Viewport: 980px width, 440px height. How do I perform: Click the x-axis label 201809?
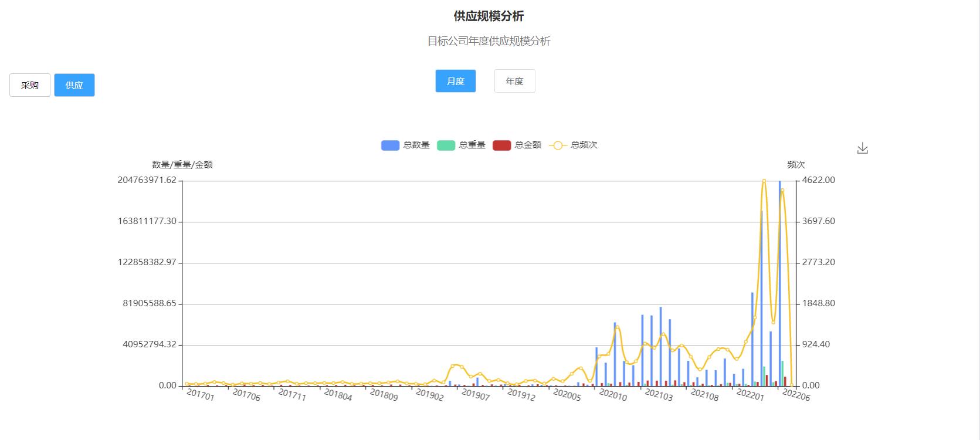coord(384,395)
